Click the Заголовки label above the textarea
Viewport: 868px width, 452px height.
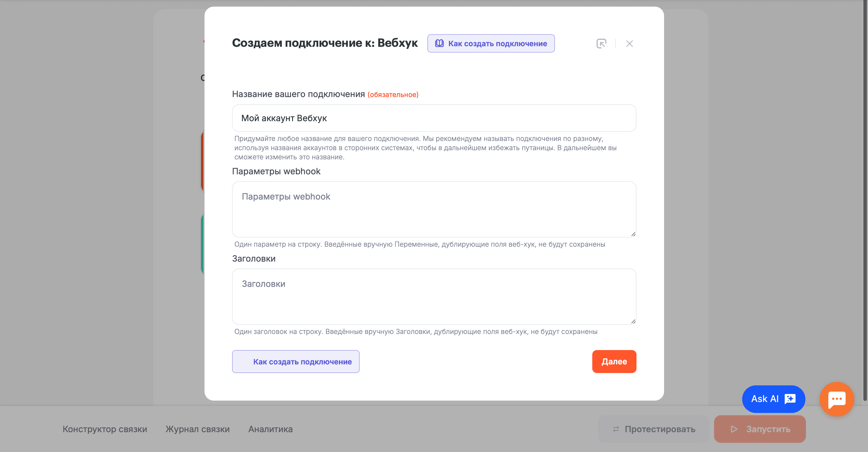[x=254, y=258]
